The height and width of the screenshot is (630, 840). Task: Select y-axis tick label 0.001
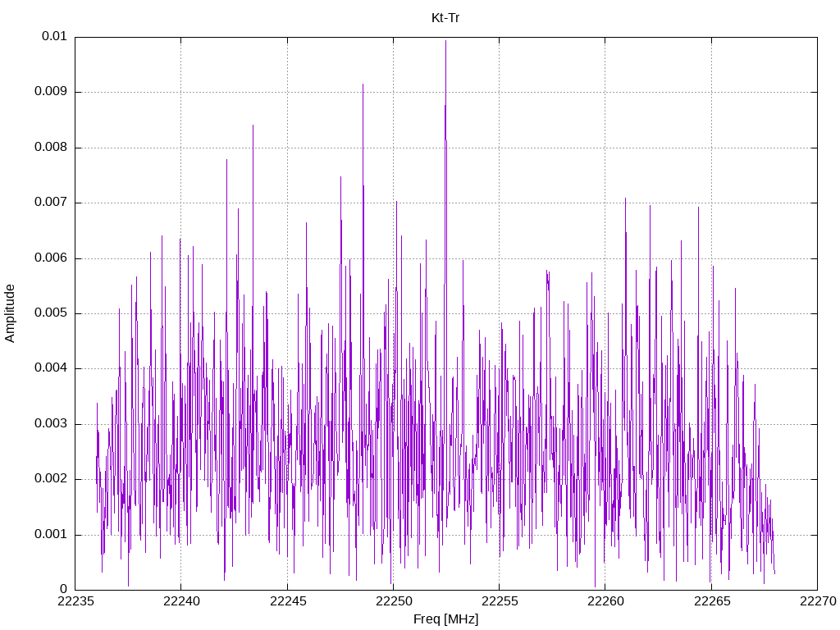51,535
